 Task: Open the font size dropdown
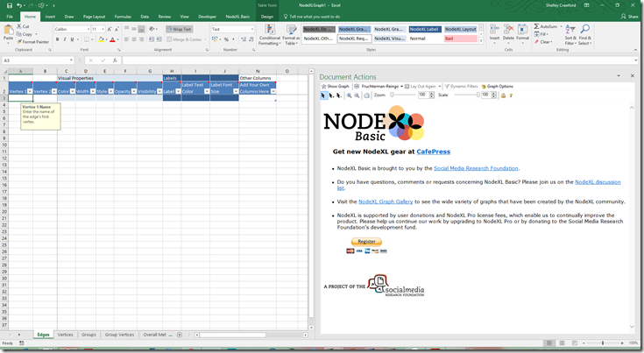103,29
